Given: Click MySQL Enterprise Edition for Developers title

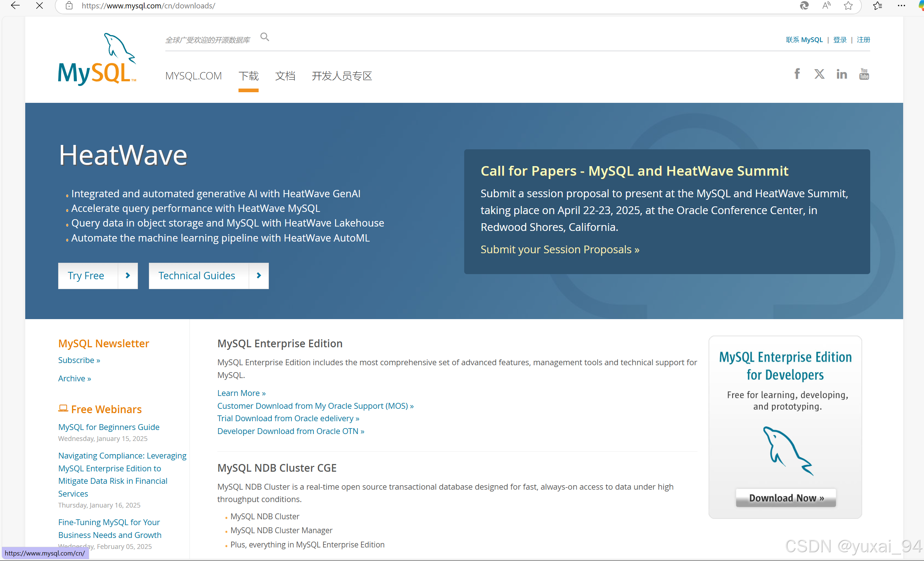Looking at the screenshot, I should (x=785, y=366).
